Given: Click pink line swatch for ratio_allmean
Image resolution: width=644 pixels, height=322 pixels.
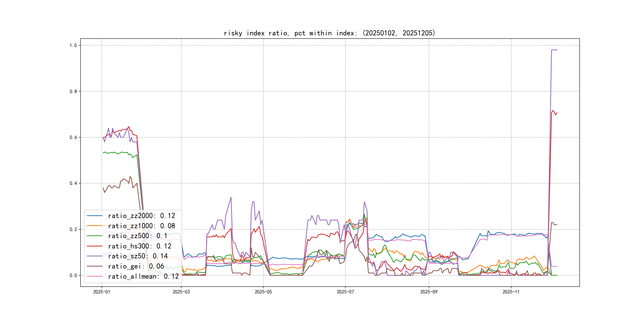Looking at the screenshot, I should [x=95, y=276].
